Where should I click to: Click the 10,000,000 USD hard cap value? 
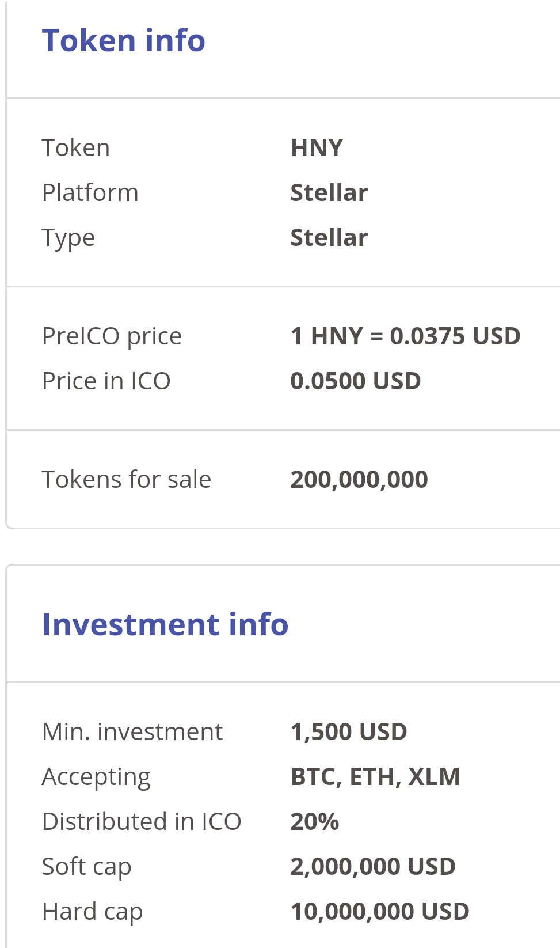(380, 912)
